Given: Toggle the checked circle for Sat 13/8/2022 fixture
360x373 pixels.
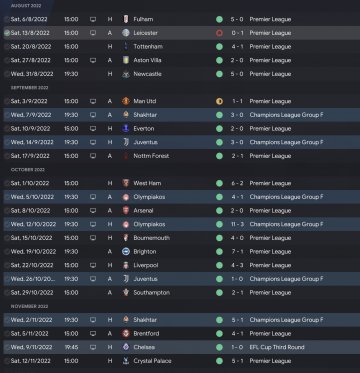Looking at the screenshot, I should click(7, 33).
